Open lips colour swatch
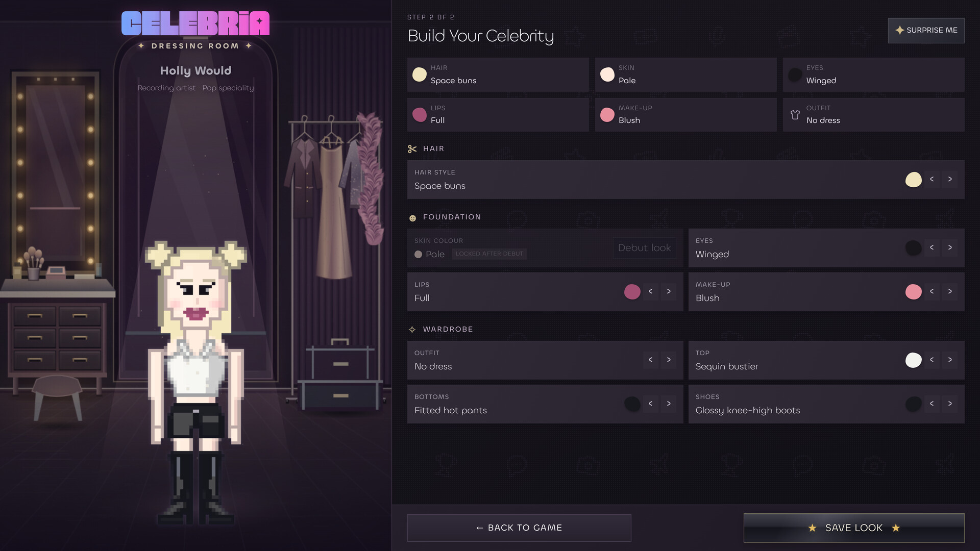 point(632,292)
